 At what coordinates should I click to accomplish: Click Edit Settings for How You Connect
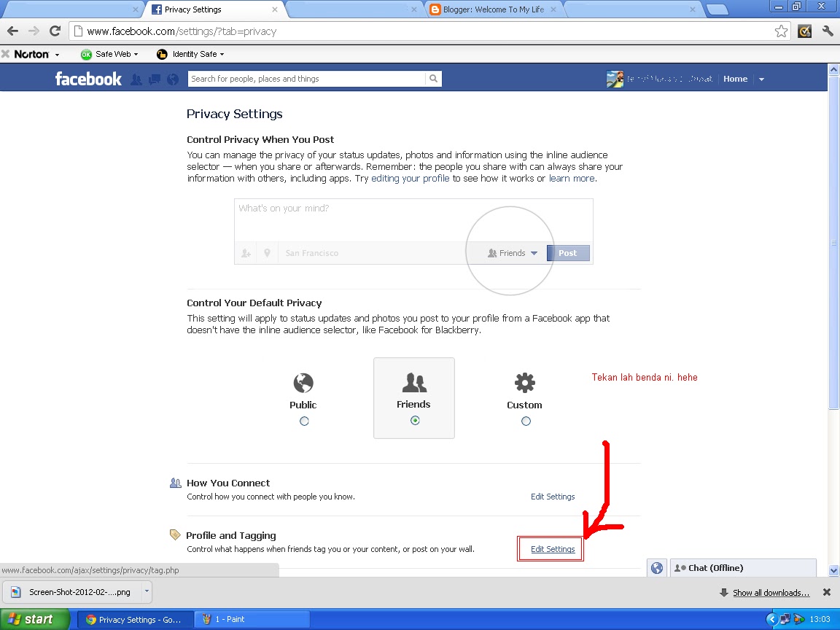pyautogui.click(x=553, y=497)
